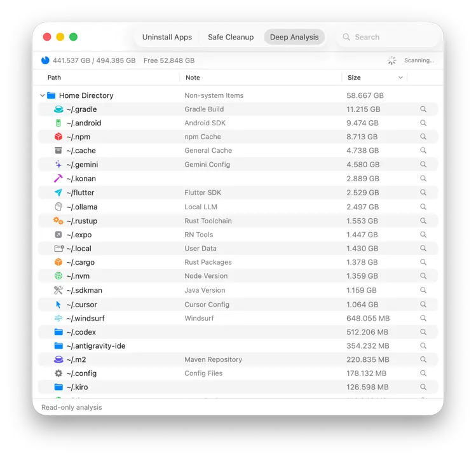Screen dimensions: 476x458
Task: Switch to Uninstall Apps tab
Action: (x=167, y=37)
